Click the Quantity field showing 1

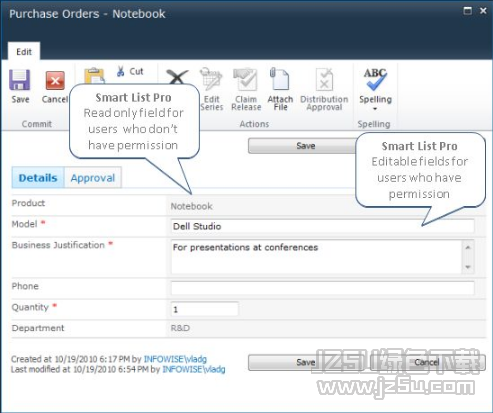tap(205, 309)
